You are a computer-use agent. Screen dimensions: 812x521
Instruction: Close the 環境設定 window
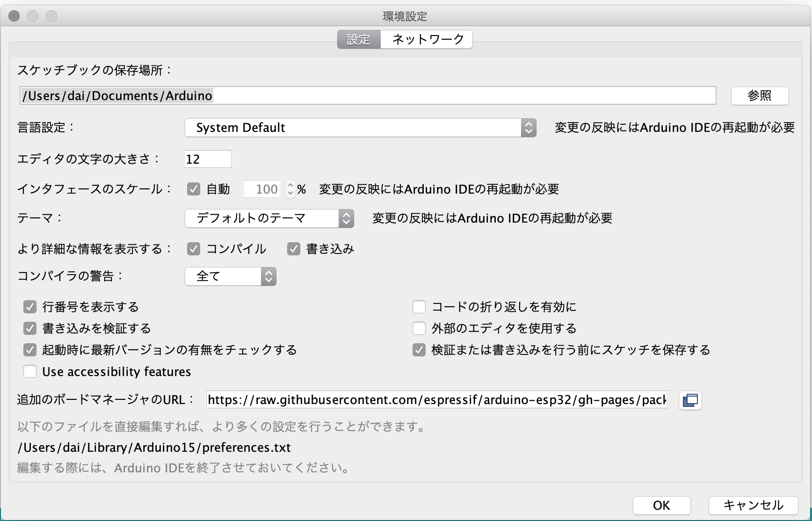14,16
